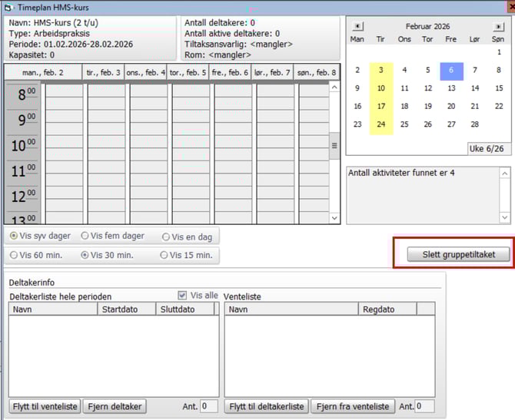The image size is (515, 420).
Task: Switch to 'Vis en dag' view
Action: point(166,237)
